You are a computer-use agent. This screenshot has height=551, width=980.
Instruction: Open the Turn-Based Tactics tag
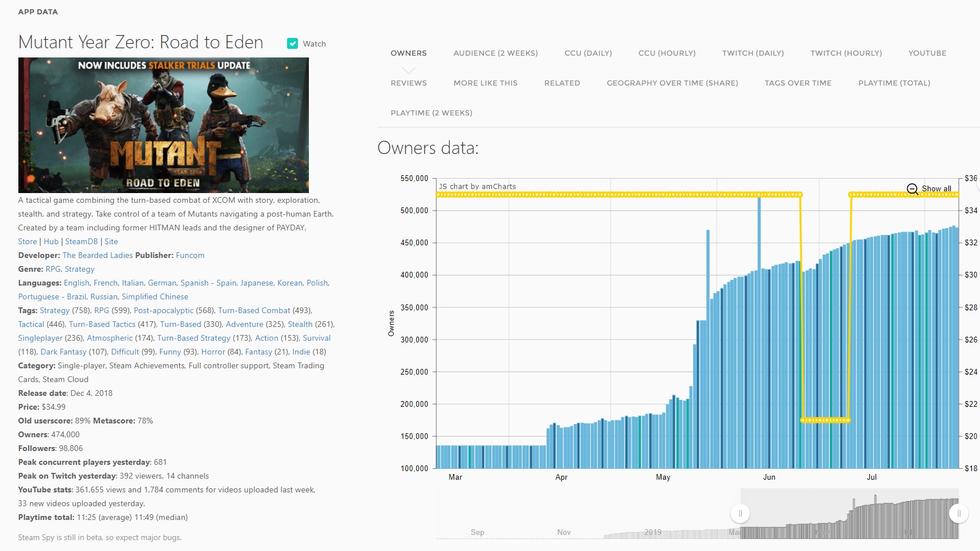point(102,324)
